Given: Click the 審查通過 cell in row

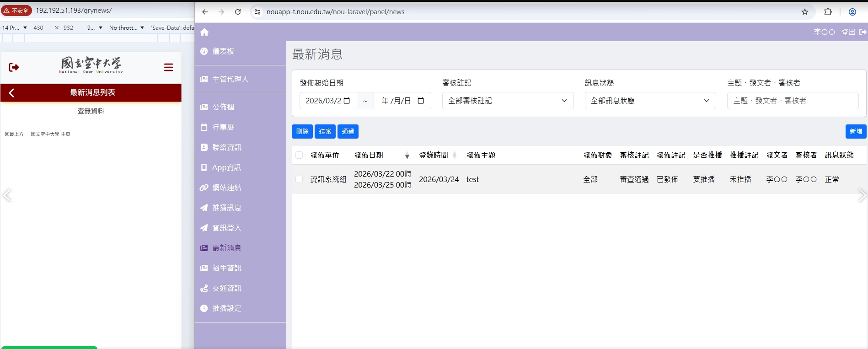Looking at the screenshot, I should (x=634, y=179).
